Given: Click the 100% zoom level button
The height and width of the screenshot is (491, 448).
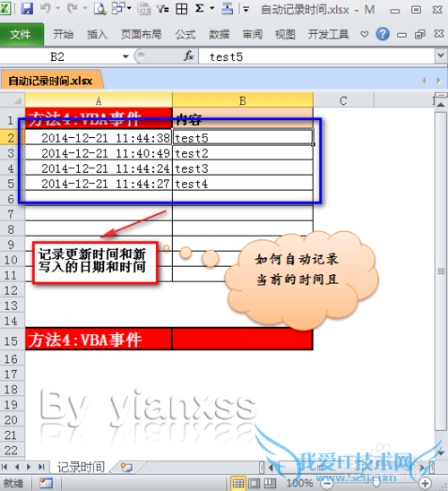Looking at the screenshot, I should [299, 483].
